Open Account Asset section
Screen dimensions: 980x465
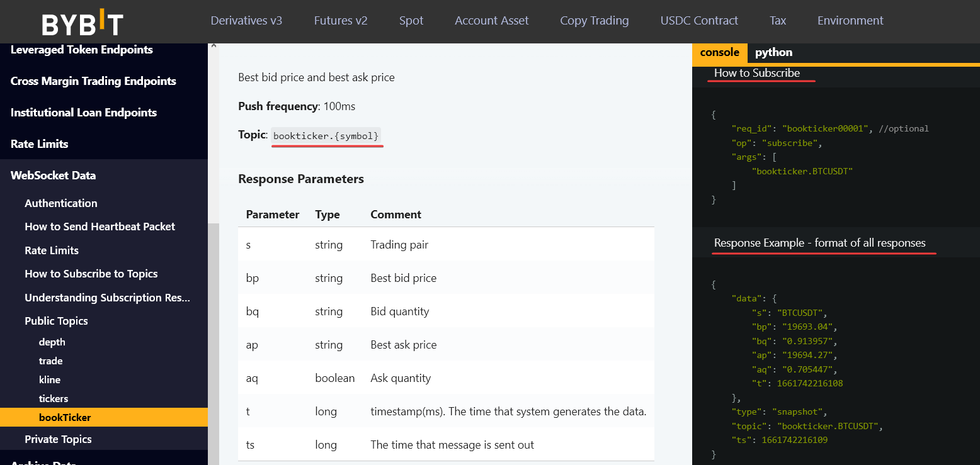click(x=492, y=21)
